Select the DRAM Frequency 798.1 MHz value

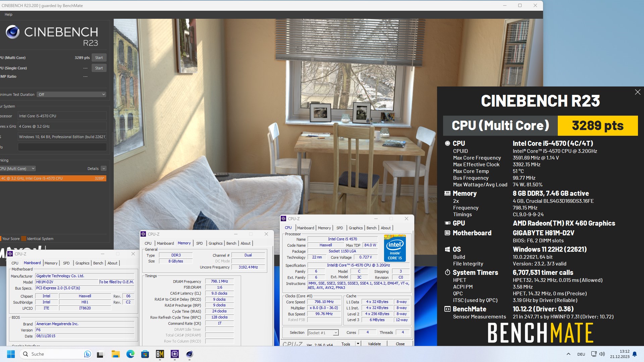click(219, 282)
